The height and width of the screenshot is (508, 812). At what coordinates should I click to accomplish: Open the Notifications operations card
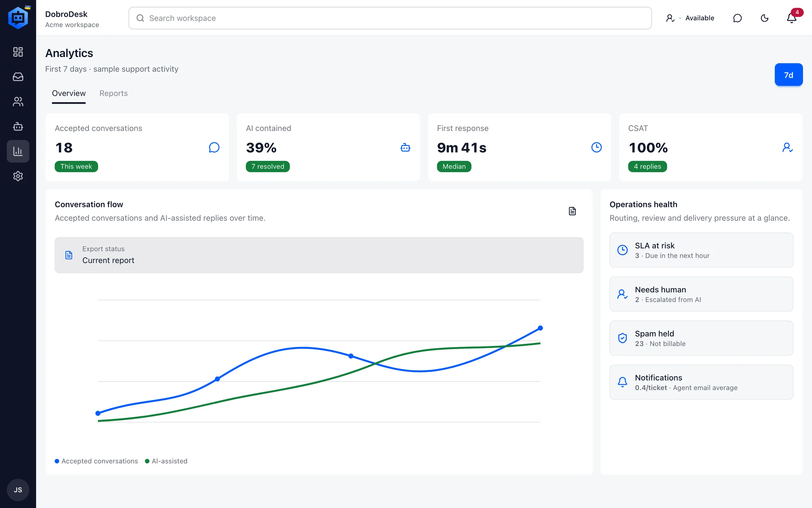[701, 382]
